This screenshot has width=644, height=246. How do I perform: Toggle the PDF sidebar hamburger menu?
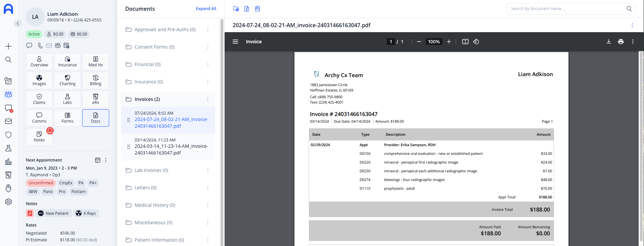click(x=235, y=42)
